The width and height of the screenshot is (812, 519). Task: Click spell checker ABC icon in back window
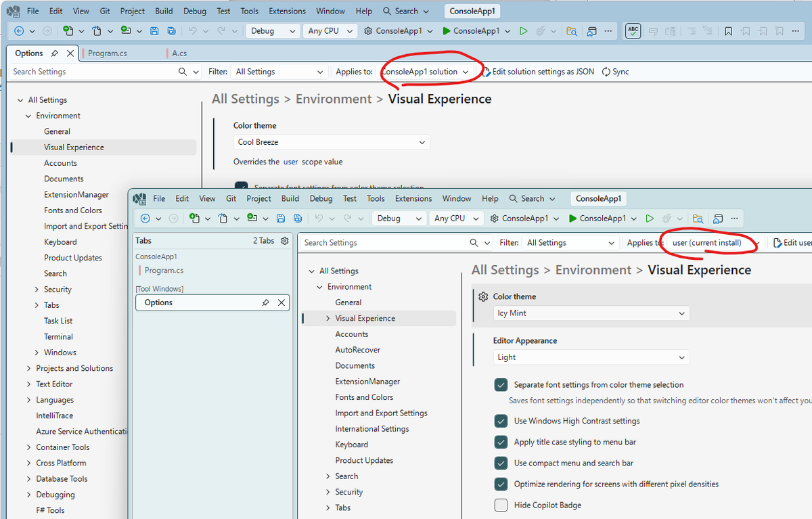point(633,31)
